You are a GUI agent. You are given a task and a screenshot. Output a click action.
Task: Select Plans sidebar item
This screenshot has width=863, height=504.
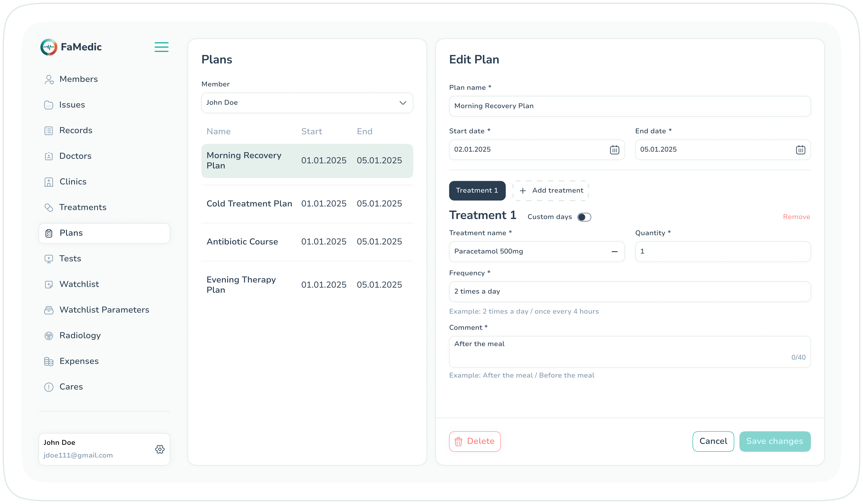pyautogui.click(x=104, y=233)
